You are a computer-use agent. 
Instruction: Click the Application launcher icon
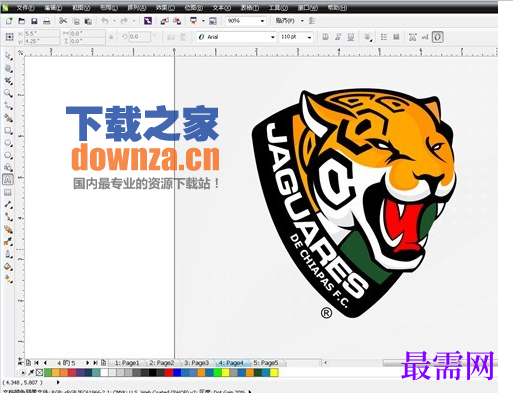click(193, 21)
